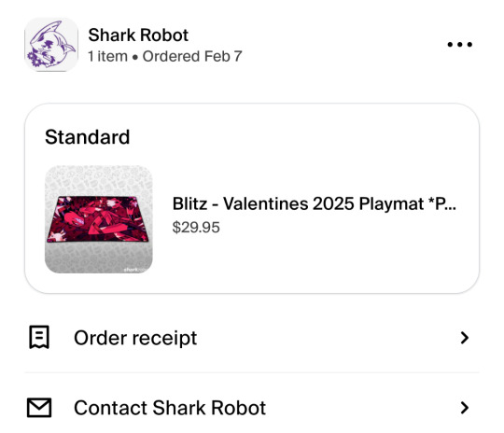Tap the sharkrobot watermark on product image
This screenshot has height=433, width=504.
coord(135,270)
